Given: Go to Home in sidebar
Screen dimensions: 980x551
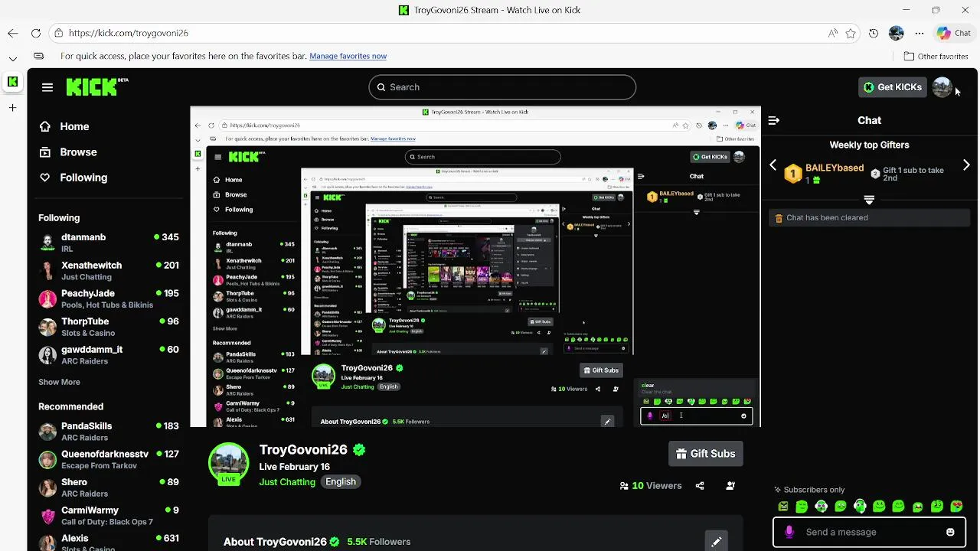Looking at the screenshot, I should [64, 126].
